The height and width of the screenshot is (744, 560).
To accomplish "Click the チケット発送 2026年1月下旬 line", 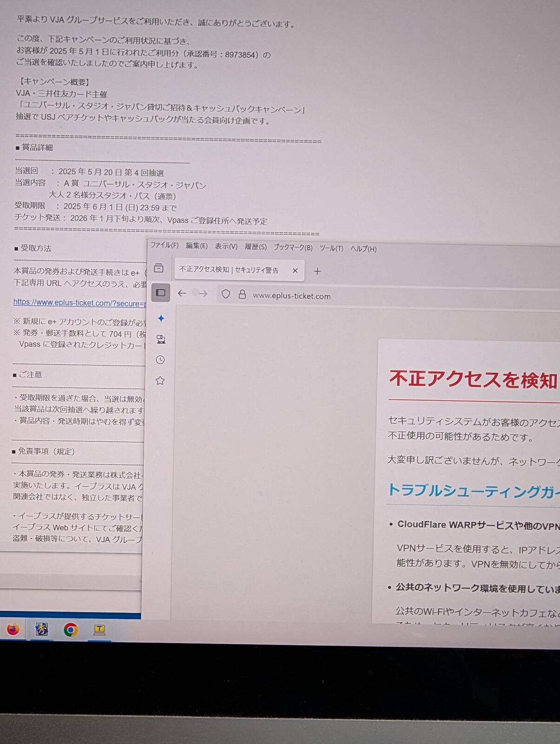I will [x=141, y=219].
